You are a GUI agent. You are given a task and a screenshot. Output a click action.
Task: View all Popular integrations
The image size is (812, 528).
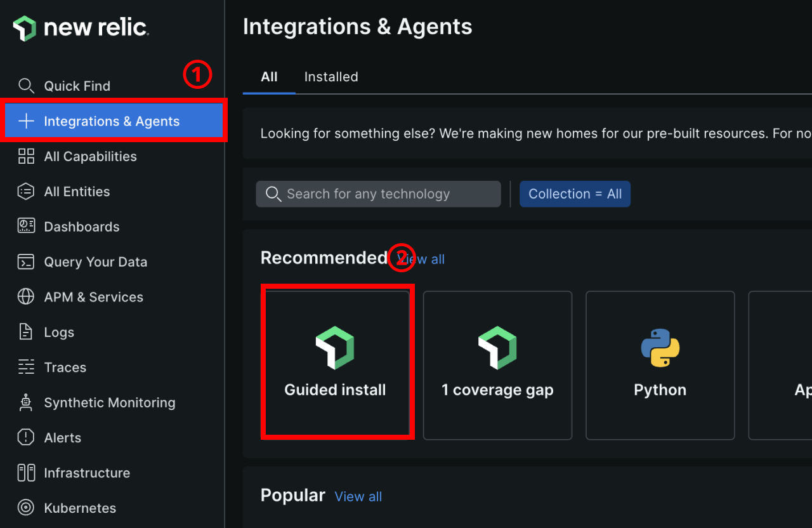[x=358, y=496]
